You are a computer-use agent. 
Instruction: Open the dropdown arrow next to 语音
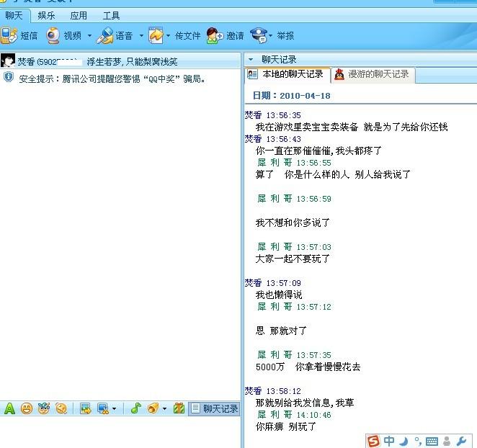click(x=141, y=35)
